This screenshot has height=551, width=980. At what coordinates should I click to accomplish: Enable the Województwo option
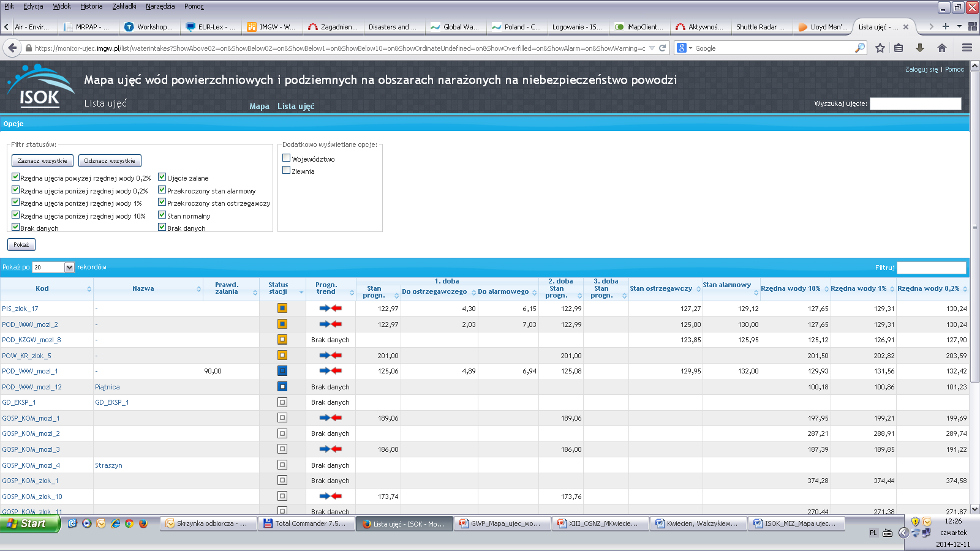(x=286, y=157)
